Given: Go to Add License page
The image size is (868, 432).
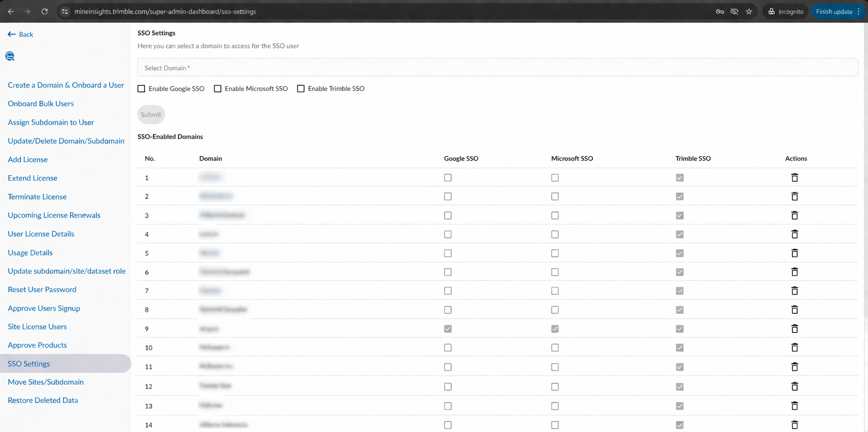Looking at the screenshot, I should click(x=28, y=160).
